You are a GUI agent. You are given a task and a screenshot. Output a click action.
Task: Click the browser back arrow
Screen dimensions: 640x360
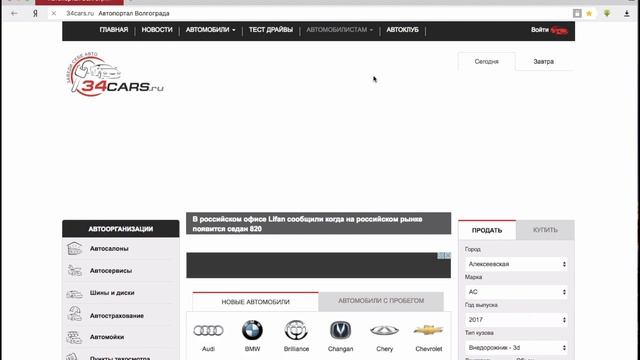point(14,13)
